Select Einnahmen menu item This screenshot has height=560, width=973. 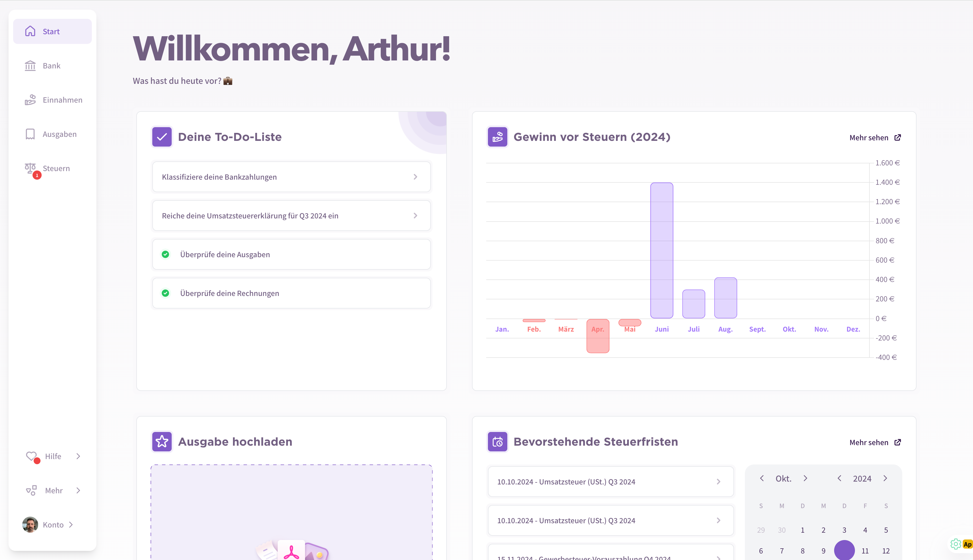(62, 100)
